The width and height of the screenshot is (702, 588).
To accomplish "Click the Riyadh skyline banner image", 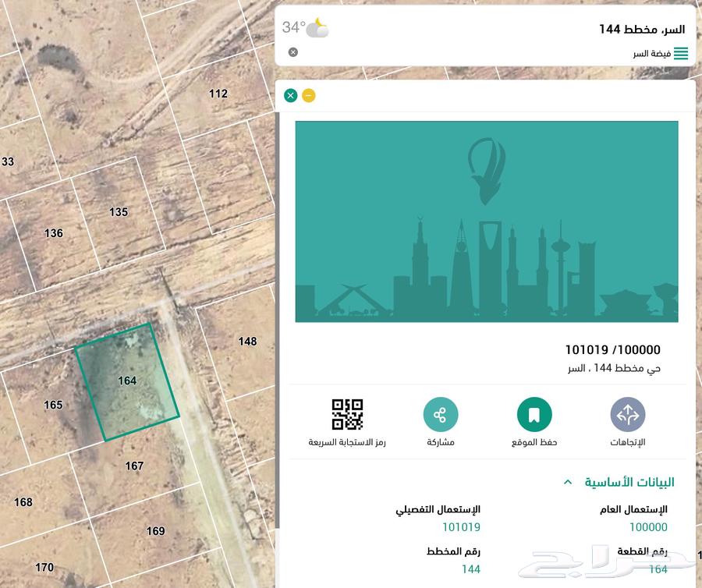I will pos(487,221).
